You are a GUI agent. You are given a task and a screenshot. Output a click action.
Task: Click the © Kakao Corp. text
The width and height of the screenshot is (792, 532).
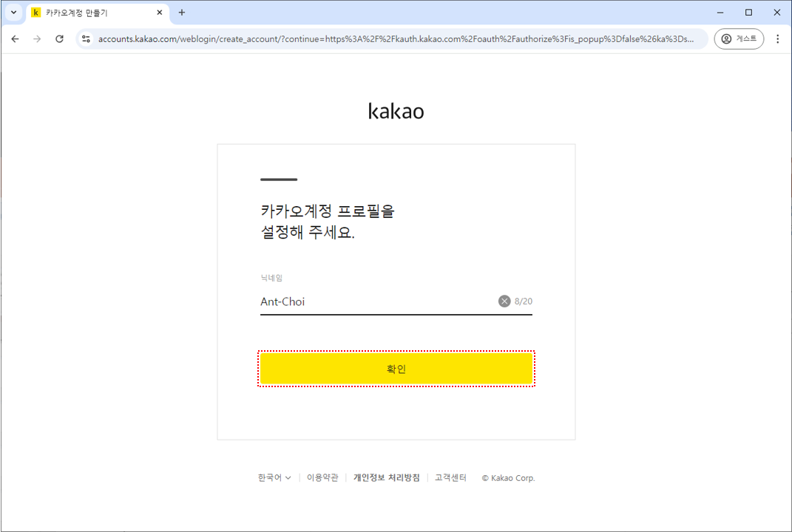508,478
